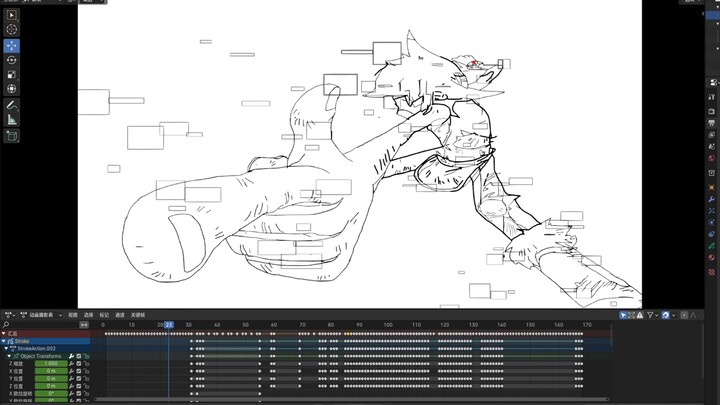Image resolution: width=720 pixels, height=405 pixels.
Task: Collapse the 汇总 summary channel
Action: 4,333
